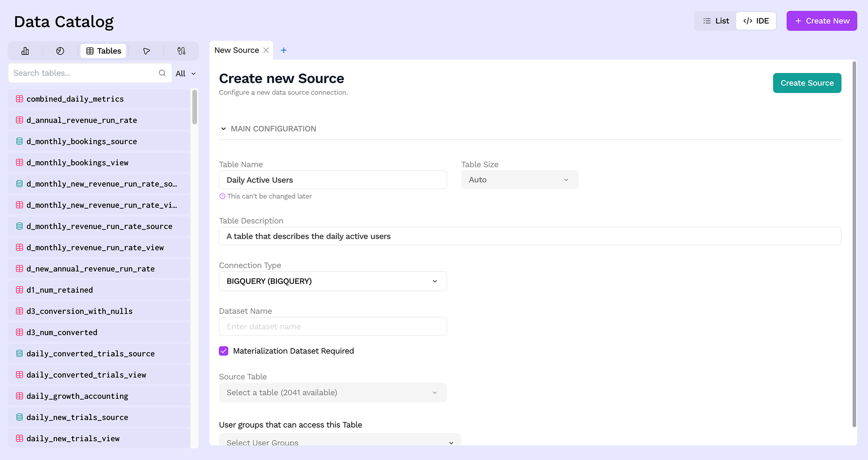Image resolution: width=868 pixels, height=460 pixels.
Task: Open the Table Size dropdown
Action: tap(520, 180)
